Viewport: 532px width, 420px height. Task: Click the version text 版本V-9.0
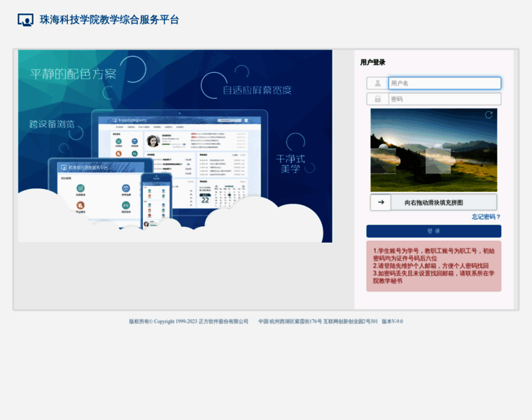tap(392, 321)
